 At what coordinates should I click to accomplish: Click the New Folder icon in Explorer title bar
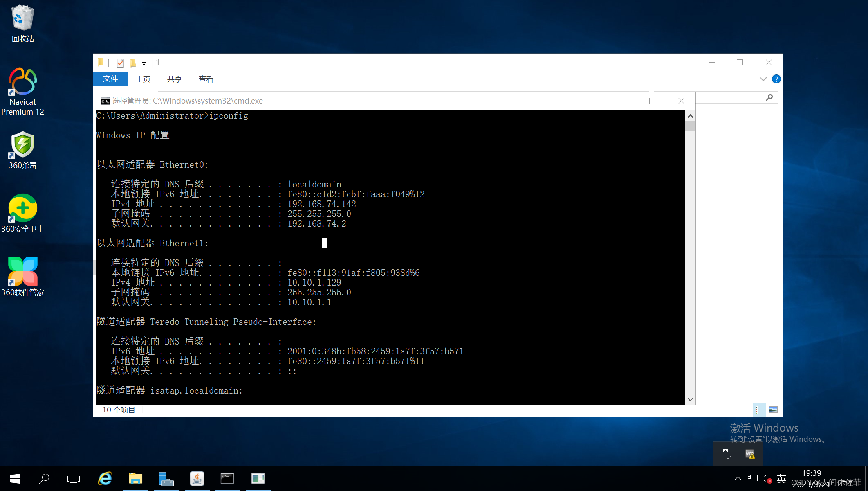pos(133,63)
